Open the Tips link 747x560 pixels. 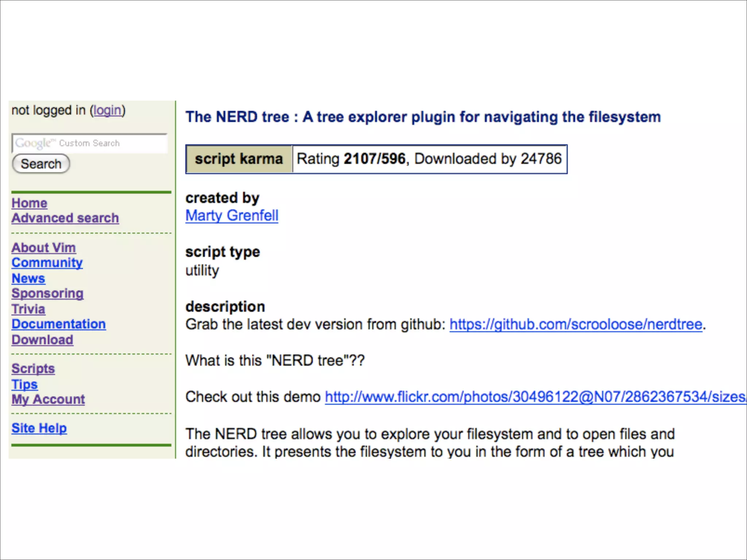[x=24, y=384]
